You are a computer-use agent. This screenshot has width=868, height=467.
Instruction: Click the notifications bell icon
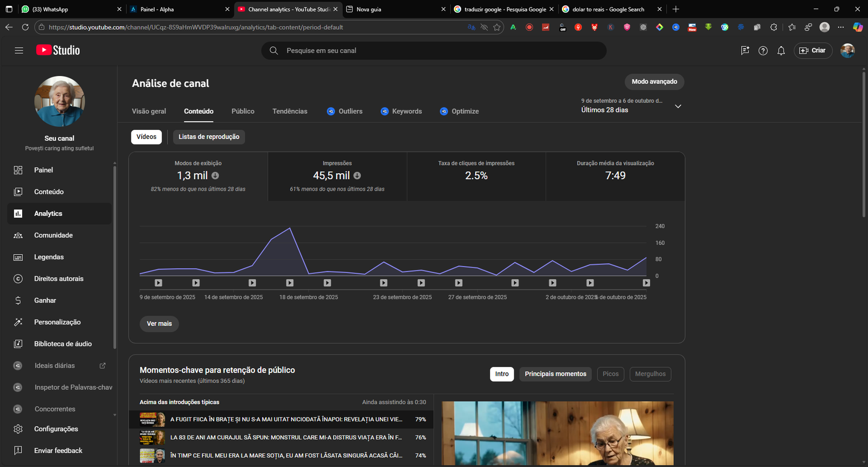point(781,51)
